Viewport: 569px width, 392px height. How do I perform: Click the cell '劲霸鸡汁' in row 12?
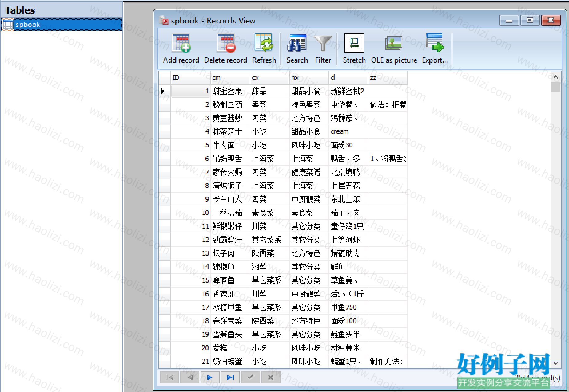230,240
